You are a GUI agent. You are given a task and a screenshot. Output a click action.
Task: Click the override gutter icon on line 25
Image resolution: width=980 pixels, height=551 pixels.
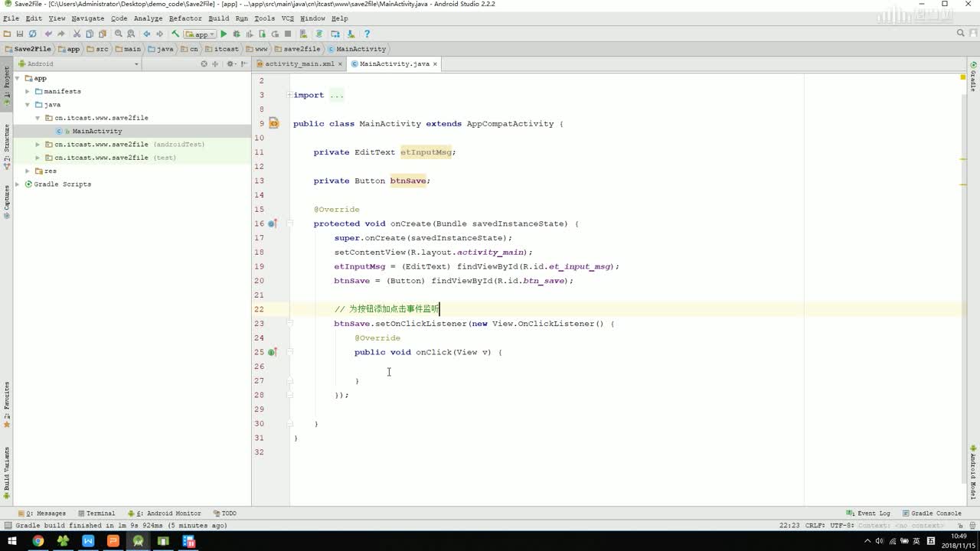tap(272, 352)
